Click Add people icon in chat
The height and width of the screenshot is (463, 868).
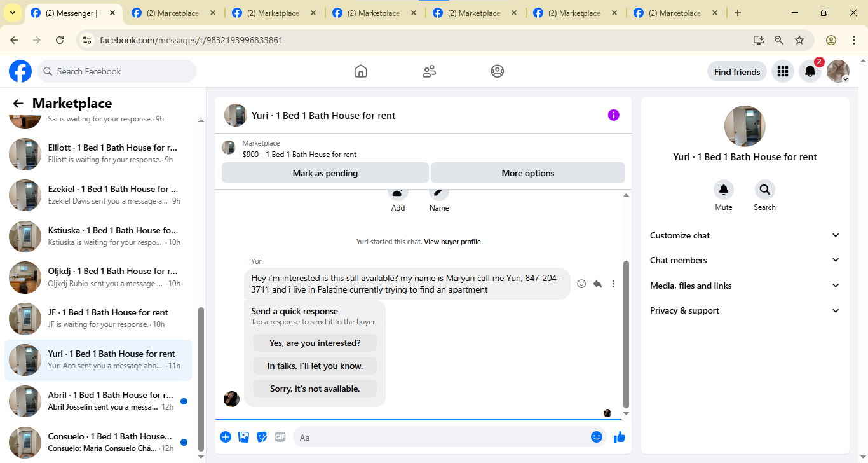point(398,192)
